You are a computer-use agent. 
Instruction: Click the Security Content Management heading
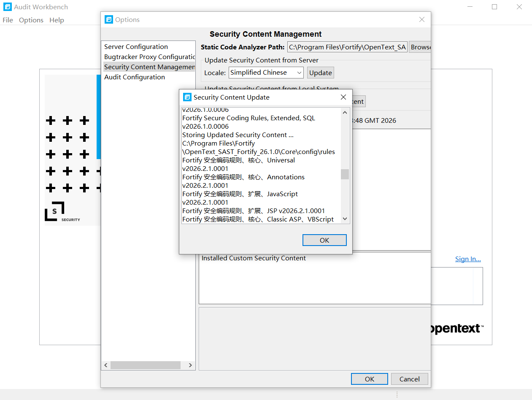266,34
